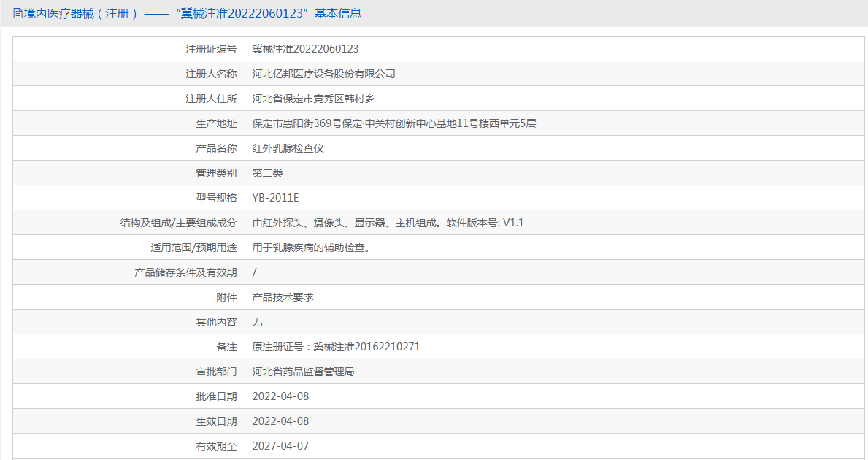Click the "注册人住所" row label
The height and width of the screenshot is (460, 868).
(211, 99)
